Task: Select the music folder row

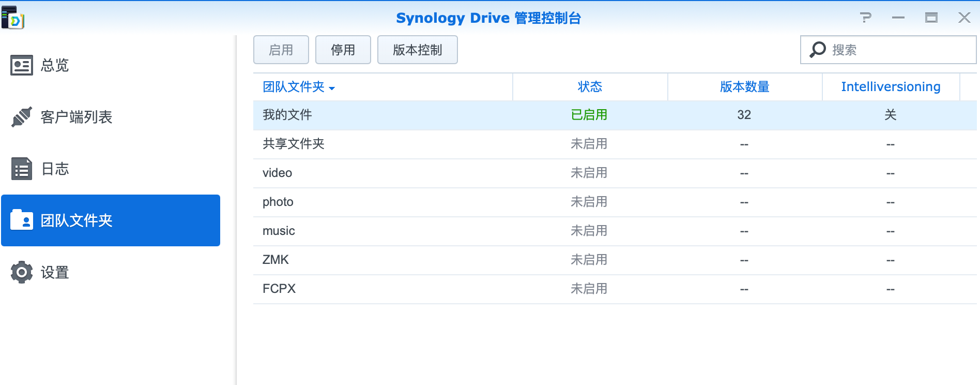Action: coord(615,231)
